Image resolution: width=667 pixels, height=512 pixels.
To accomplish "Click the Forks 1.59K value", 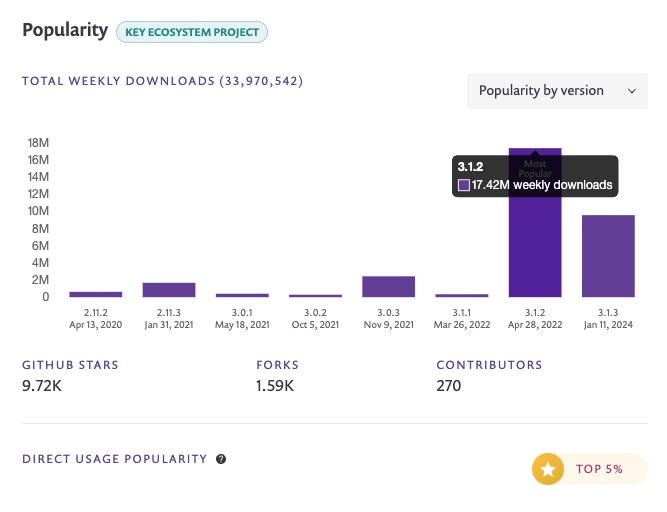I will point(275,386).
